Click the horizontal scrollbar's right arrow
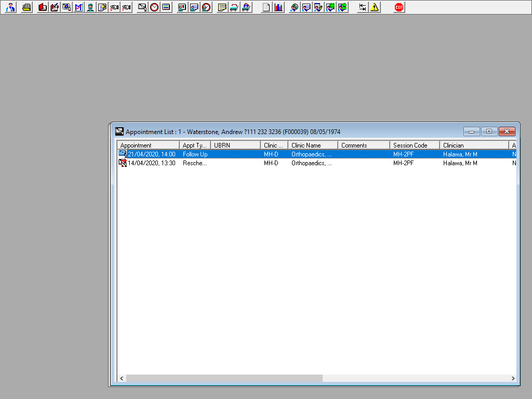The height and width of the screenshot is (399, 532). pos(513,378)
